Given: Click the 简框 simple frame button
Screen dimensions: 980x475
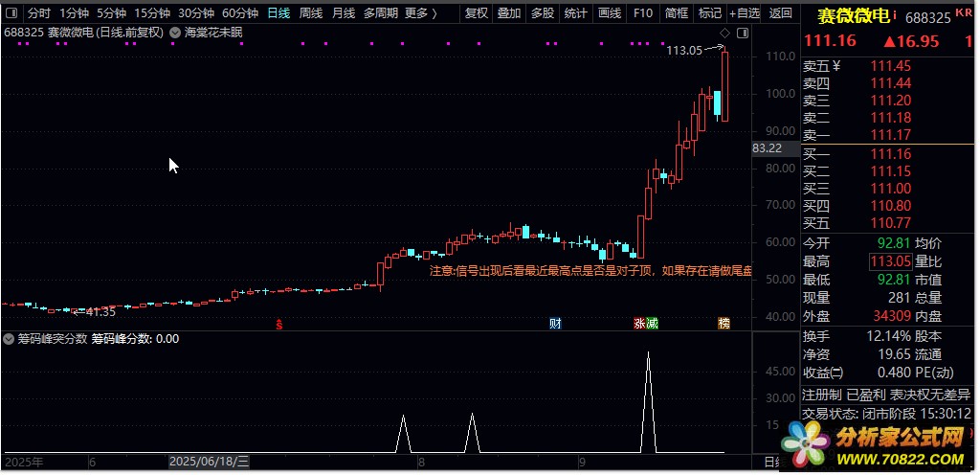Looking at the screenshot, I should pyautogui.click(x=677, y=12).
